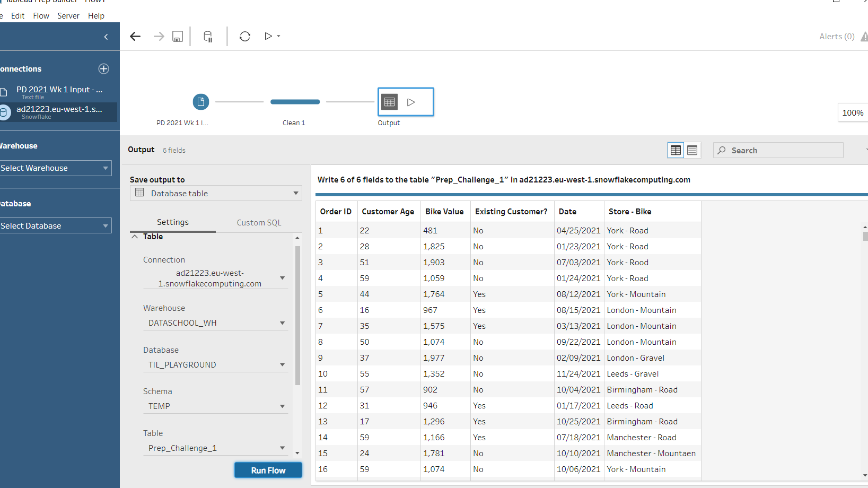The image size is (868, 488).
Task: Click the run flow play icon in toolbar
Action: [x=268, y=36]
